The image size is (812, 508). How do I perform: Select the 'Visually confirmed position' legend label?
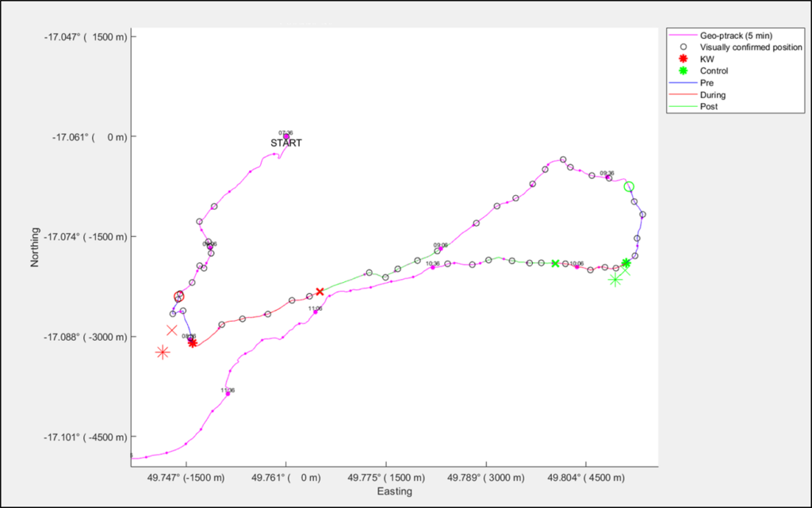[751, 47]
